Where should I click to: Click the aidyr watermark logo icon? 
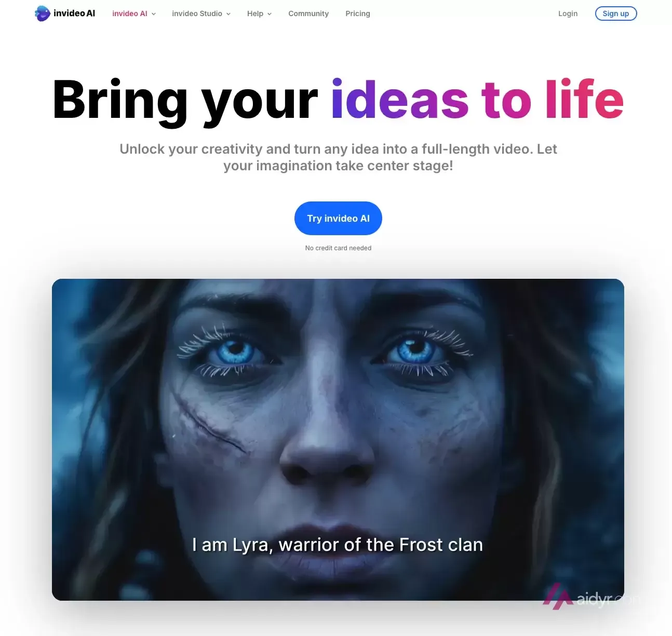[x=558, y=597]
